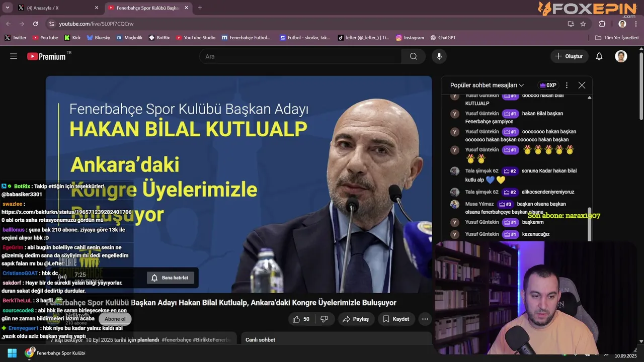Click the video title text
Screen dimensions: 644x362
(222, 303)
